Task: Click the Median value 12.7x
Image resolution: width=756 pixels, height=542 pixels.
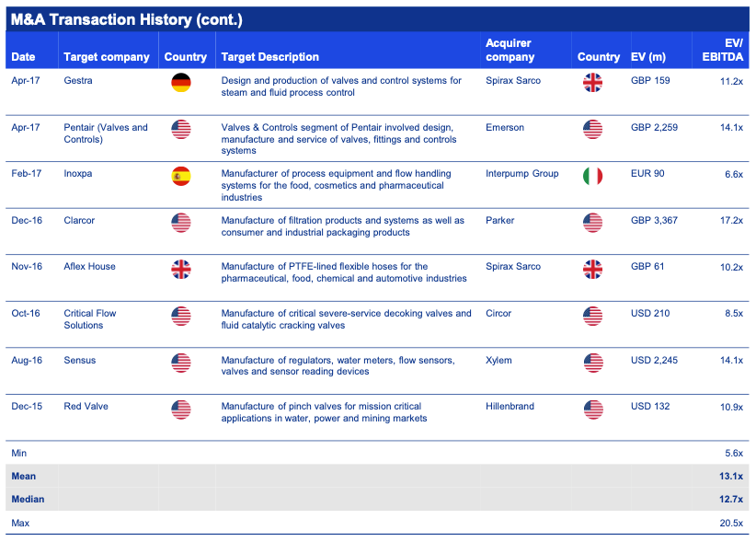Action: click(731, 500)
